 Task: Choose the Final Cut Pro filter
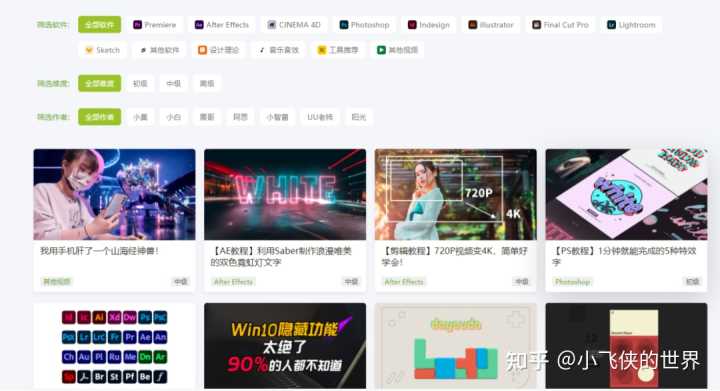click(561, 25)
